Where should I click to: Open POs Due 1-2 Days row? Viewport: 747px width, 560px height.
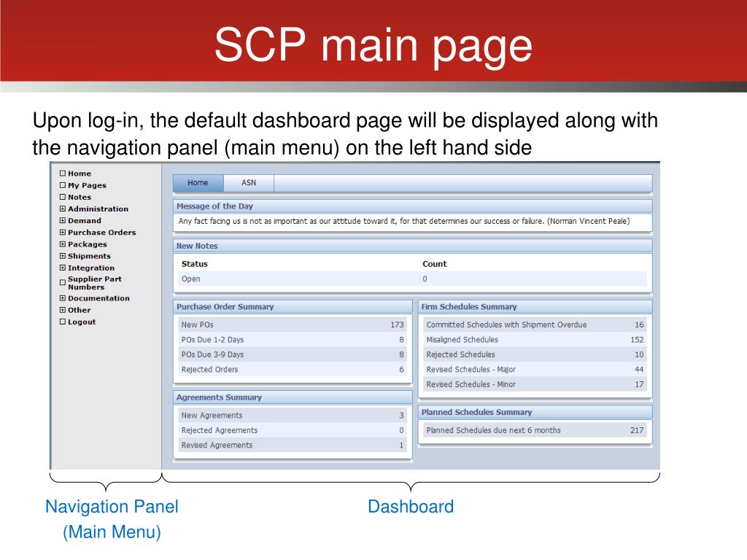coord(292,340)
